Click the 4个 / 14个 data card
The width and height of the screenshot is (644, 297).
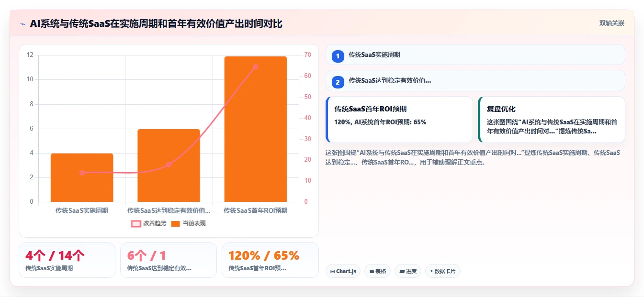(x=67, y=260)
